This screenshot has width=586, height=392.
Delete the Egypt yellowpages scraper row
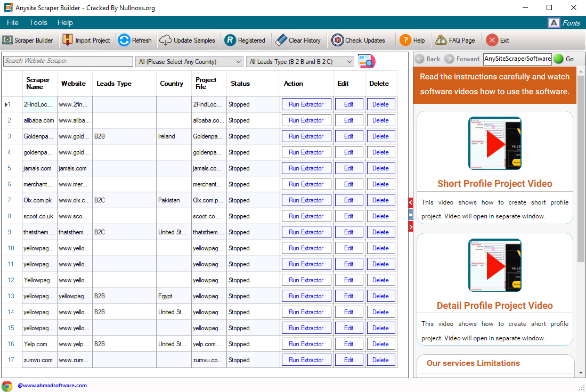[x=380, y=296]
